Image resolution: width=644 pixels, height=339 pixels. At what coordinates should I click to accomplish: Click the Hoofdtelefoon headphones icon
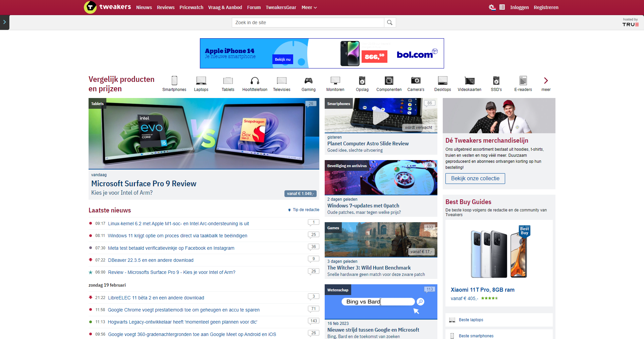[255, 81]
